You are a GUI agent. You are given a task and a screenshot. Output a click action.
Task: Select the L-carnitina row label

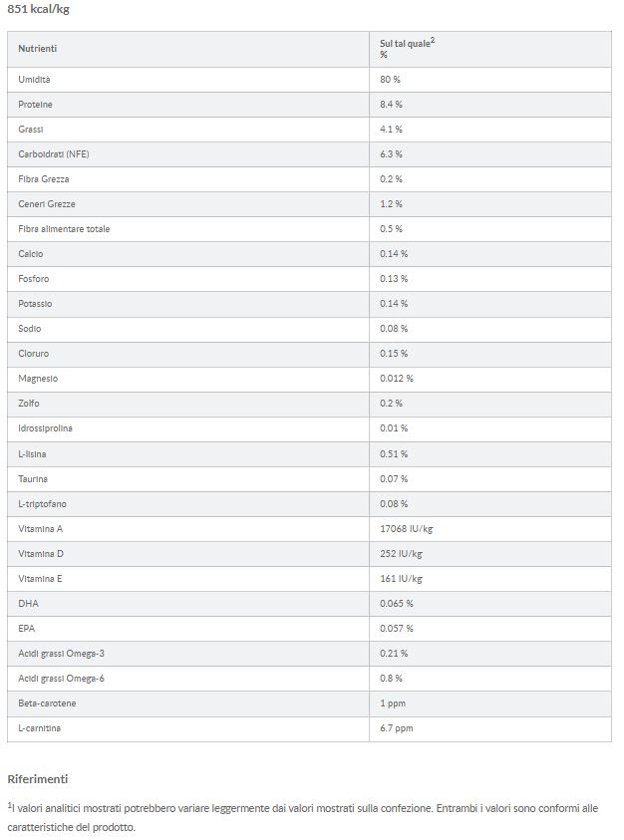(x=40, y=728)
